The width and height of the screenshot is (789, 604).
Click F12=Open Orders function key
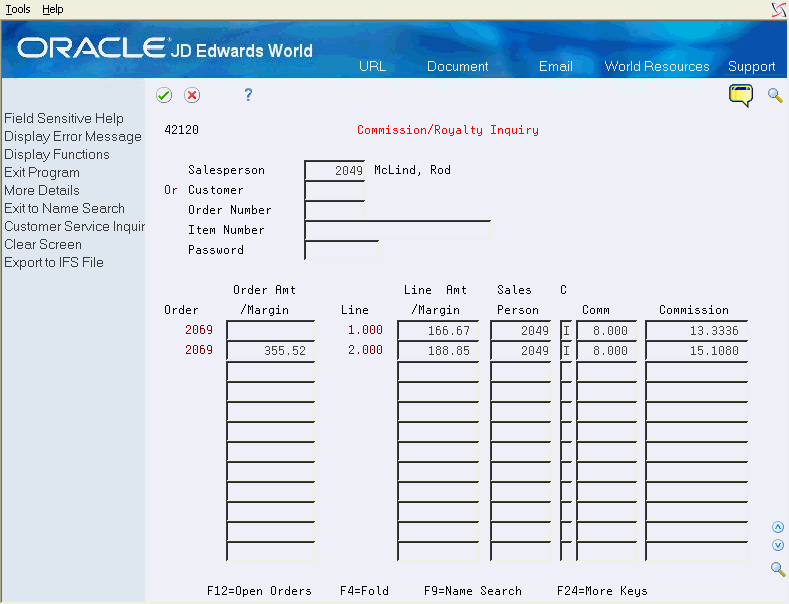coord(259,591)
